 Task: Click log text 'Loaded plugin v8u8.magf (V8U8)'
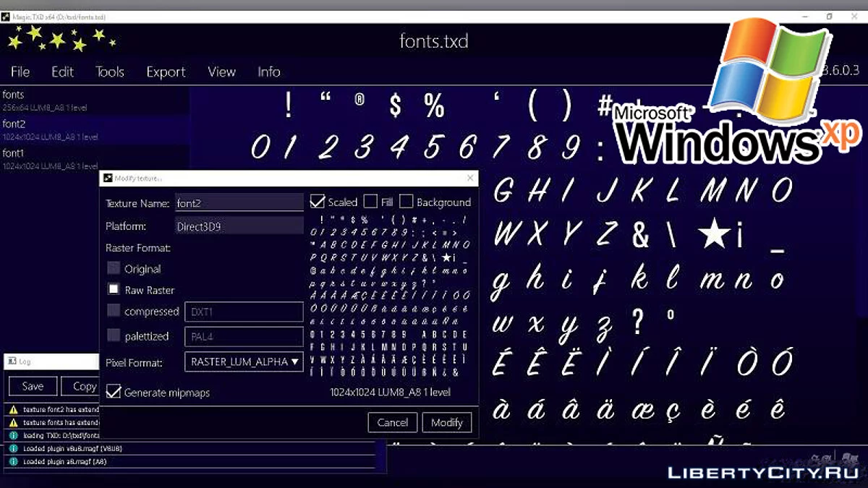coord(72,448)
